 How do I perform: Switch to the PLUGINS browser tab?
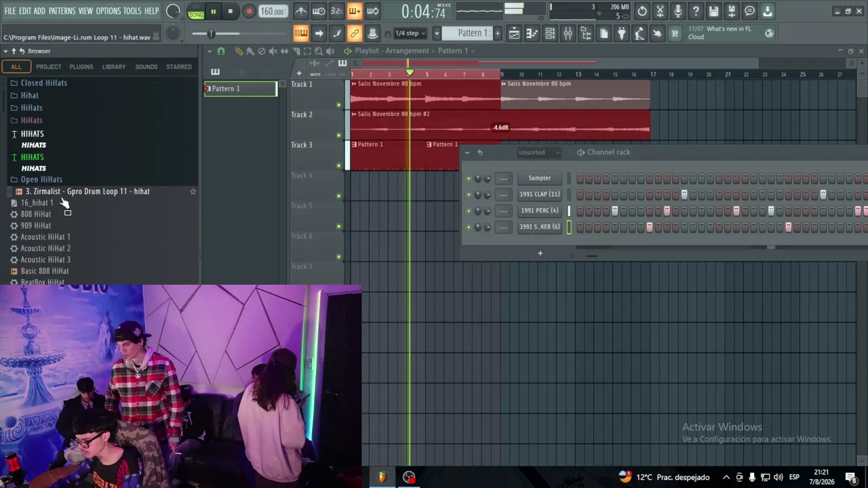click(x=81, y=66)
